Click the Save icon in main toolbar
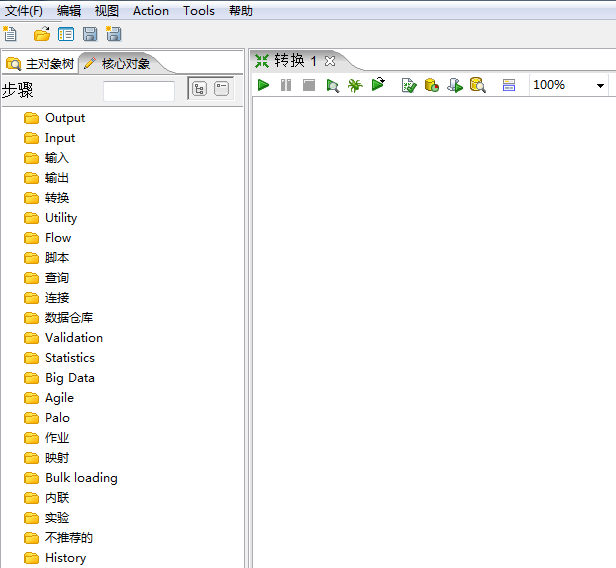The height and width of the screenshot is (568, 616). point(90,34)
